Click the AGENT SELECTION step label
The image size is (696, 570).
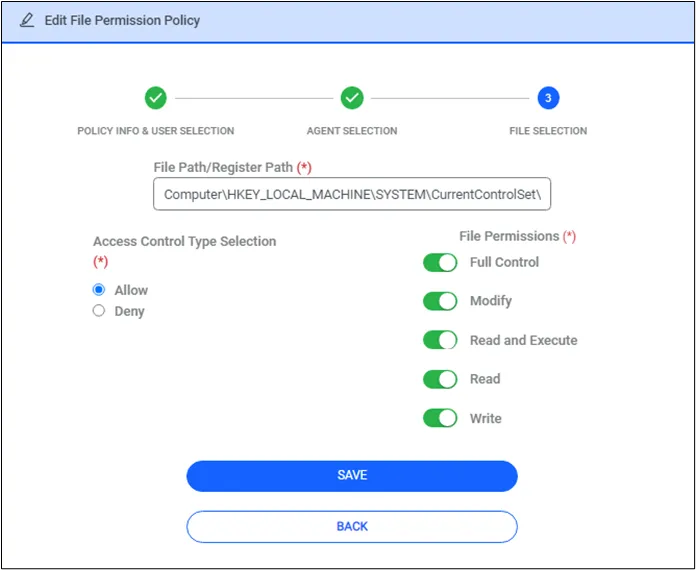click(352, 131)
